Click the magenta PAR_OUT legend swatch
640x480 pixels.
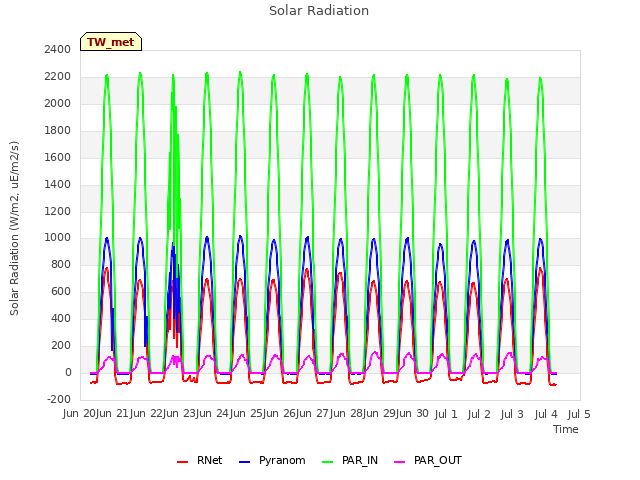click(400, 462)
